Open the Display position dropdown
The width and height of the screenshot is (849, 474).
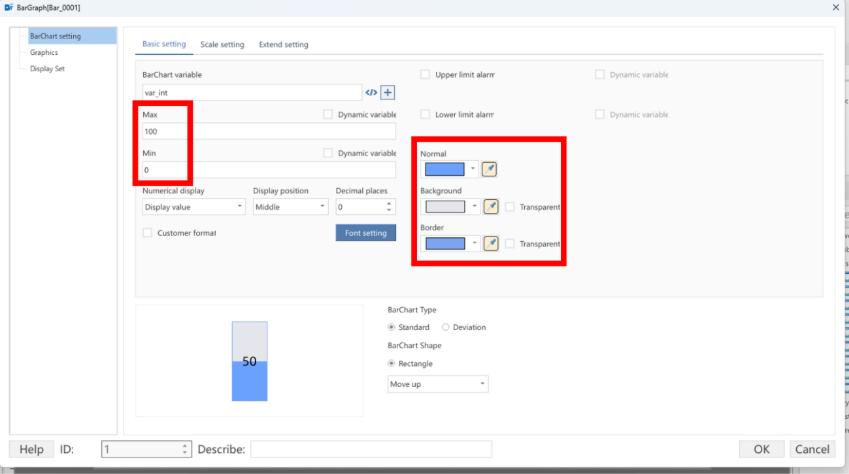point(291,207)
